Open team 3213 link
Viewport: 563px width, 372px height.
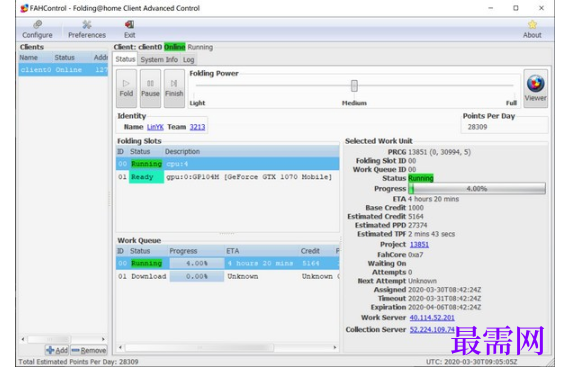197,127
